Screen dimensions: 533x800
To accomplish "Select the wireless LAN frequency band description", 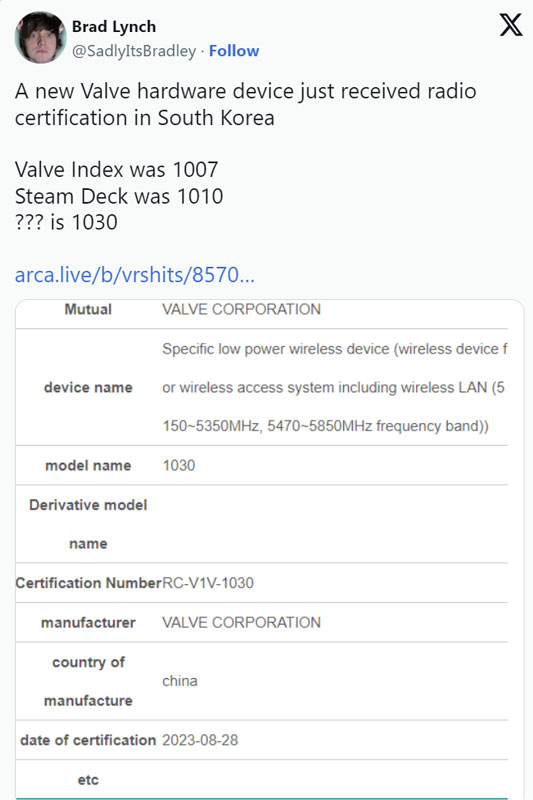I will pyautogui.click(x=335, y=387).
